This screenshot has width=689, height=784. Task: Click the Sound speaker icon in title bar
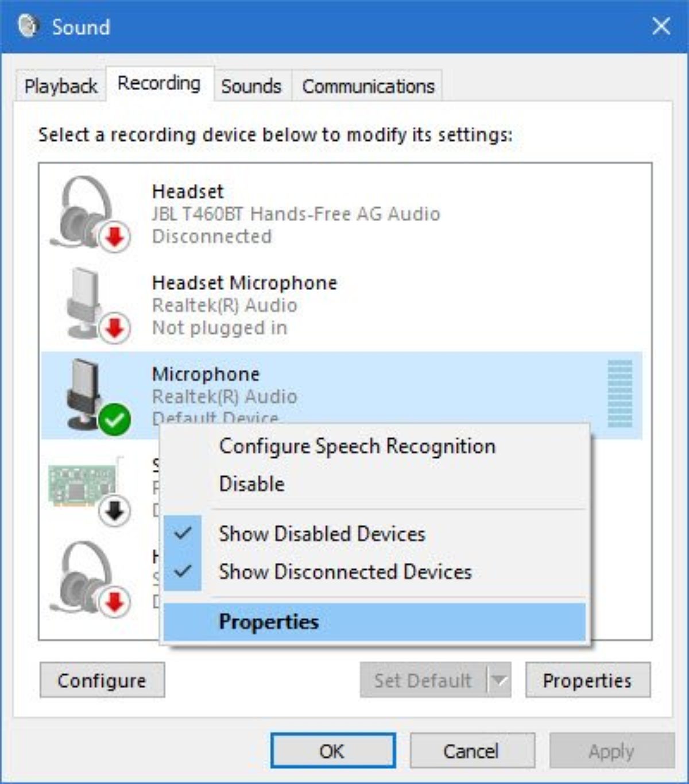28,26
